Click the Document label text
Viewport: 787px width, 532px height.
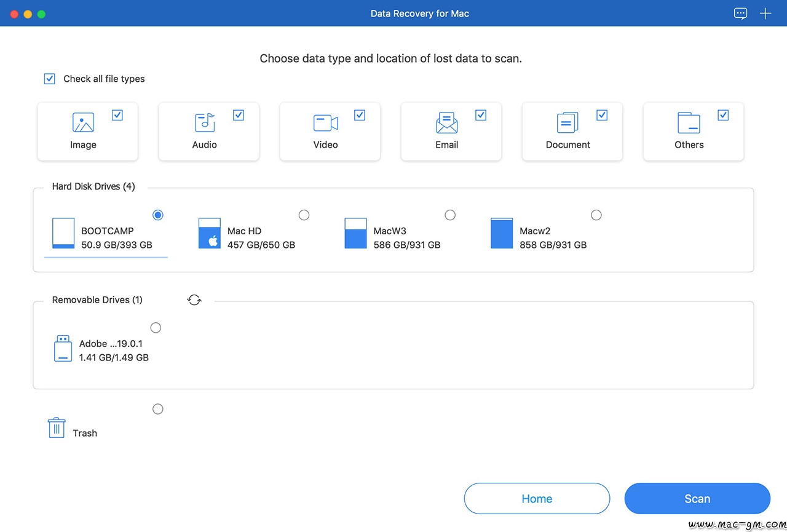pos(568,145)
